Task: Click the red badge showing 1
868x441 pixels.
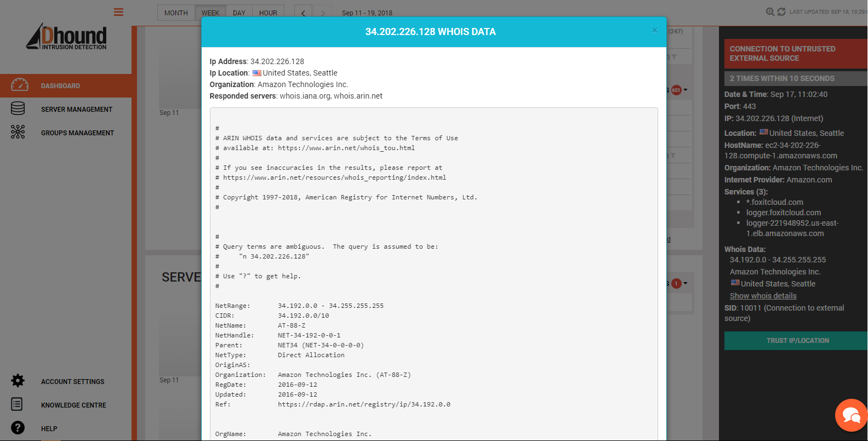Action: [x=676, y=283]
